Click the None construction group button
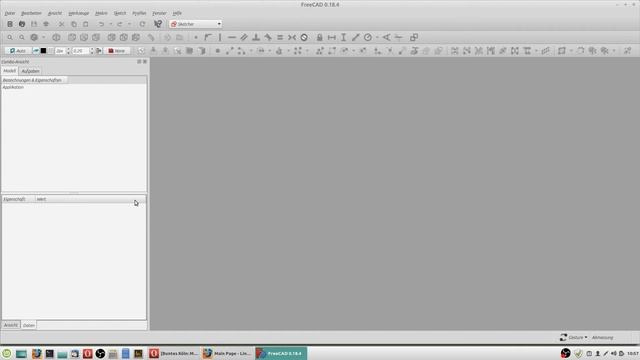 coord(117,51)
